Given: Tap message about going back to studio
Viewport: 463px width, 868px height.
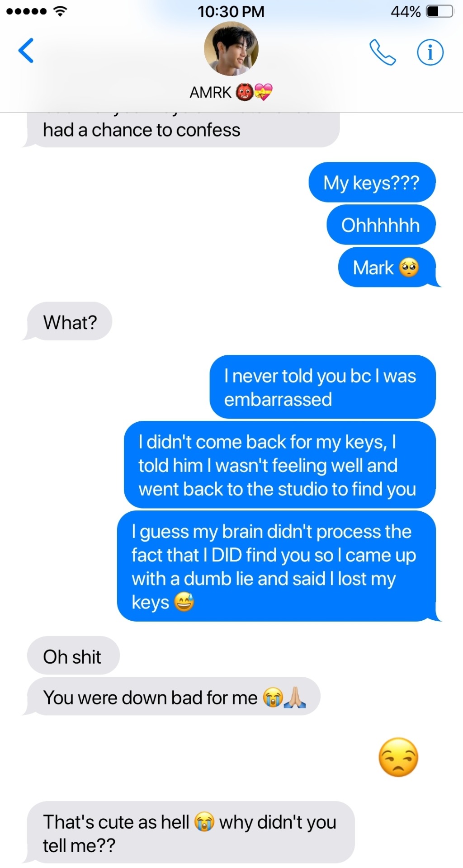Looking at the screenshot, I should 280,465.
